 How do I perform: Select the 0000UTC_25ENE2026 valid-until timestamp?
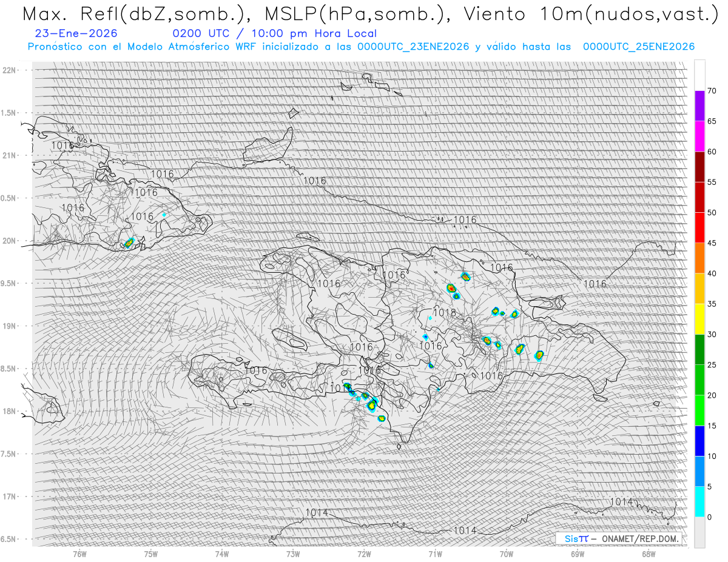coord(638,47)
